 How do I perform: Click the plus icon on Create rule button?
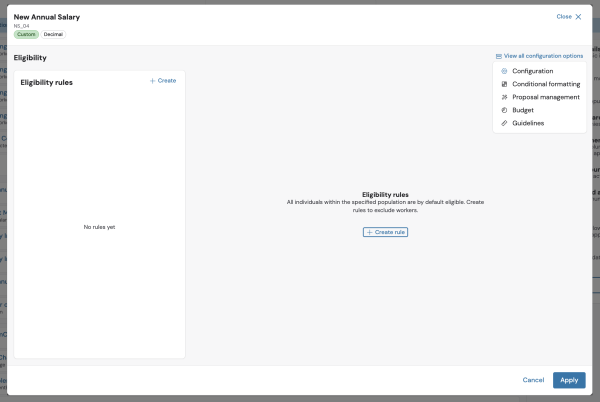coord(369,232)
